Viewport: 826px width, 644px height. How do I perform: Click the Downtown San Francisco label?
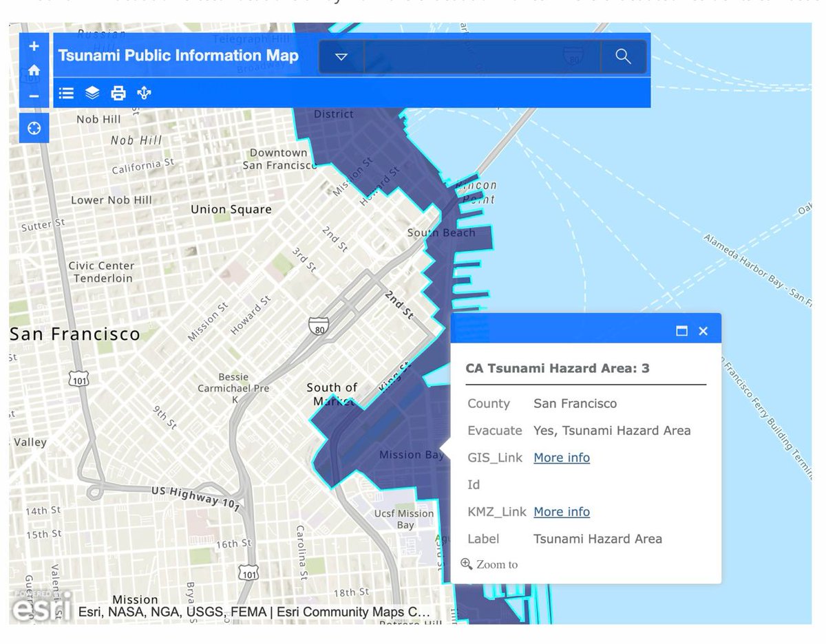pyautogui.click(x=279, y=159)
